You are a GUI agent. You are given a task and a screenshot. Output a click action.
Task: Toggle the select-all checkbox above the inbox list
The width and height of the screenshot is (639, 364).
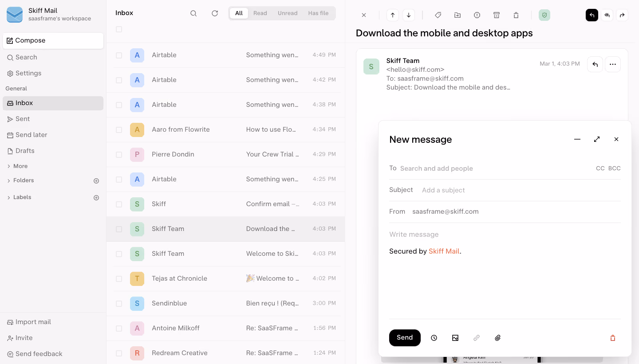(119, 29)
